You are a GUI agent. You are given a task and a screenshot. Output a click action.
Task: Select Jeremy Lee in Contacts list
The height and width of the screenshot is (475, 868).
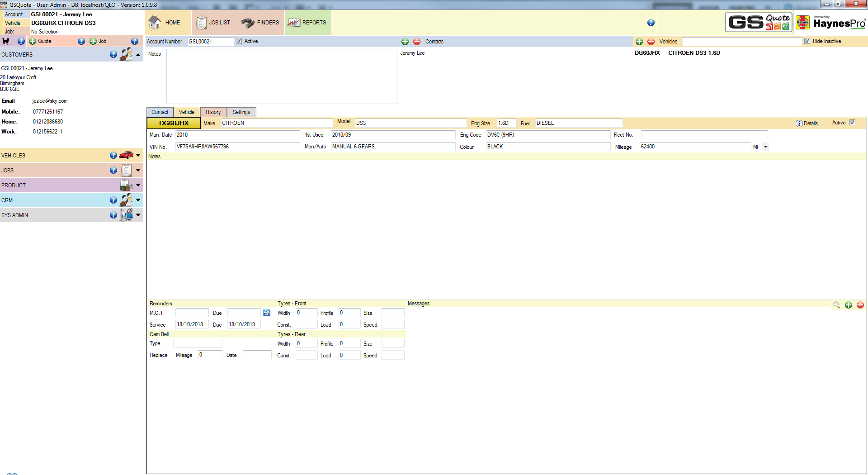tap(412, 53)
